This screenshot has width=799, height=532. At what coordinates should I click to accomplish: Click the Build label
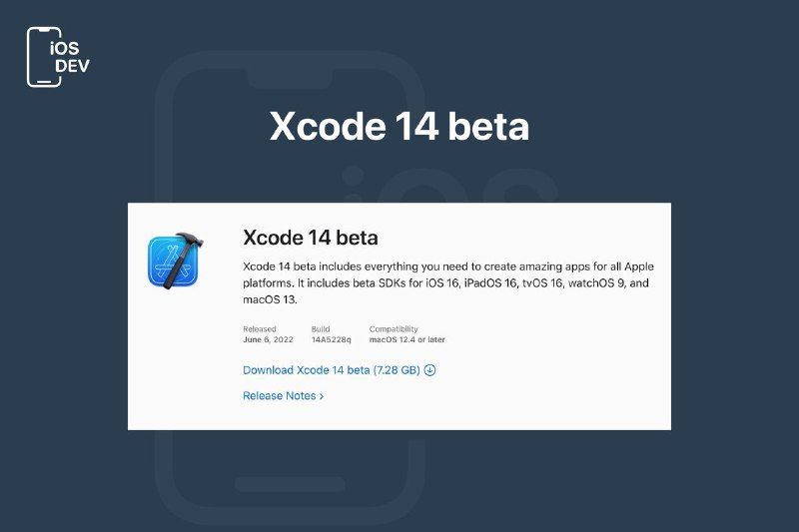321,328
